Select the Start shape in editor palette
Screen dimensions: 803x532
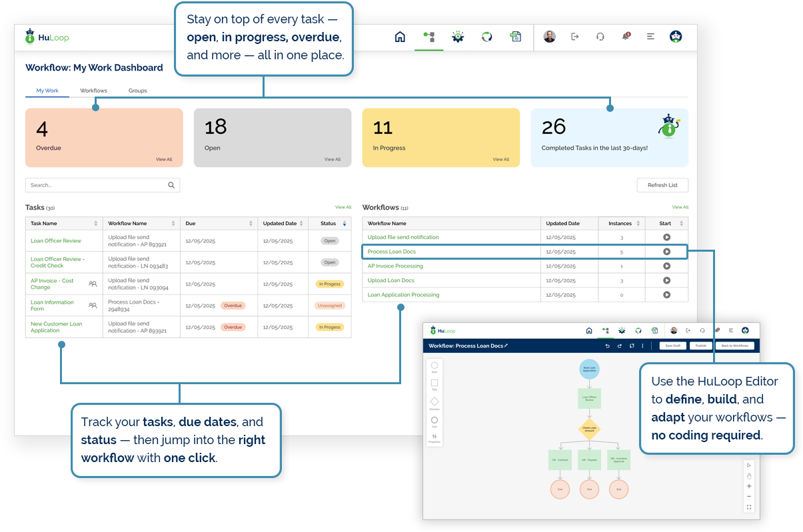pos(434,367)
